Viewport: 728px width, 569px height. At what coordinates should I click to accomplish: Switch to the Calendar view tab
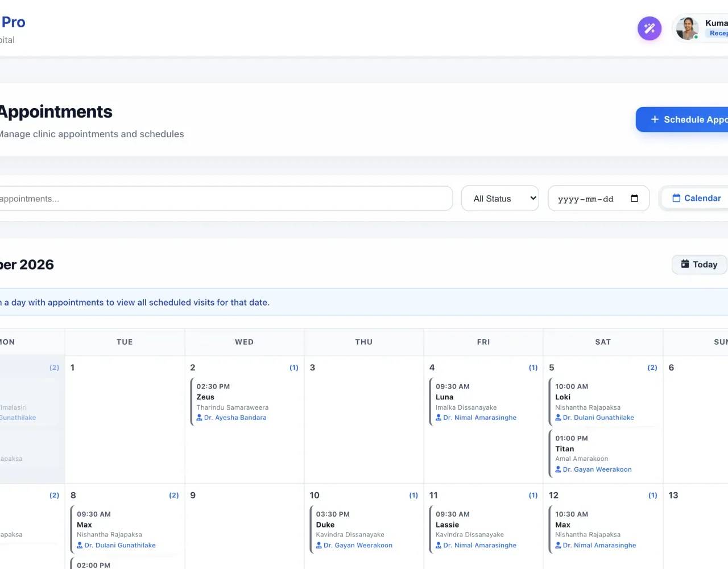pos(696,198)
